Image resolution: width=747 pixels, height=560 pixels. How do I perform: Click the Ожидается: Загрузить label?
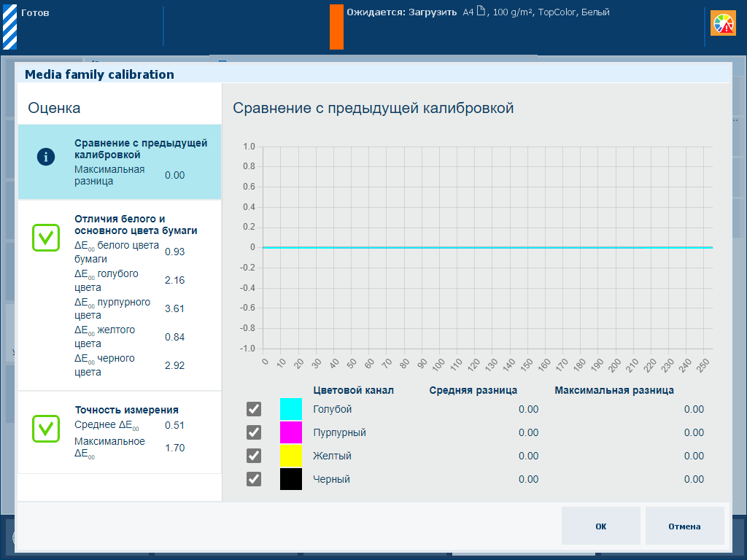tap(402, 12)
